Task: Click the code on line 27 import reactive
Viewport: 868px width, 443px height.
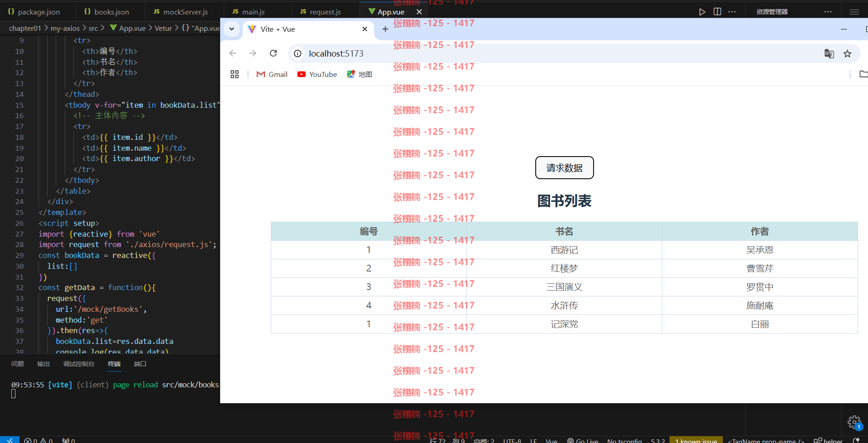Action: click(x=99, y=234)
